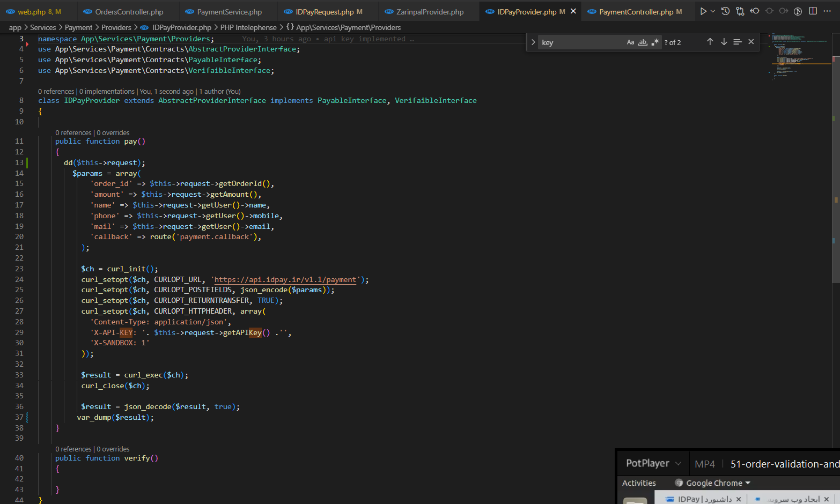Click the curly braces namespace icon in breadcrumb

click(x=290, y=27)
